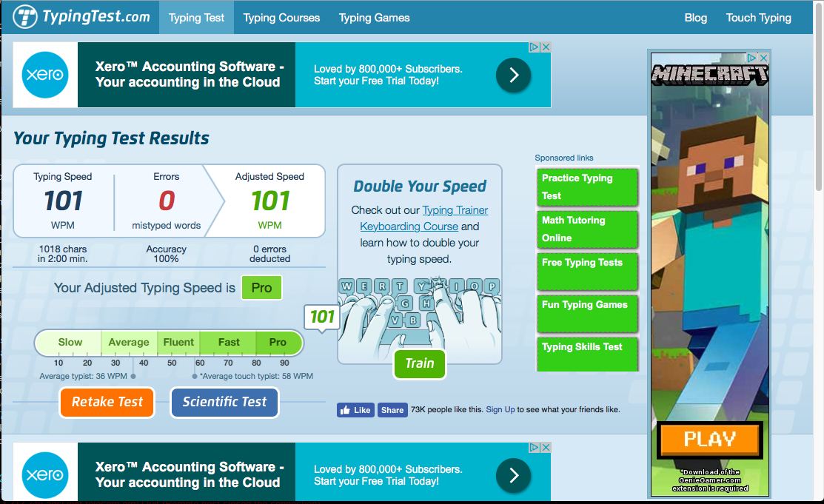Screen dimensions: 824x504
Task: Open the Typing Skills Test sponsored link
Action: (x=588, y=355)
